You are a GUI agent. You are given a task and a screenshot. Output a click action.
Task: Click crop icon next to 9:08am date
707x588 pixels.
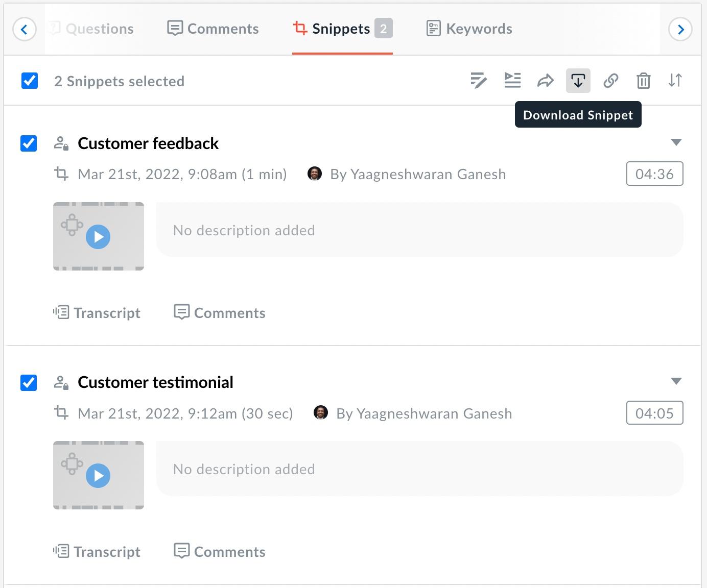tap(61, 174)
